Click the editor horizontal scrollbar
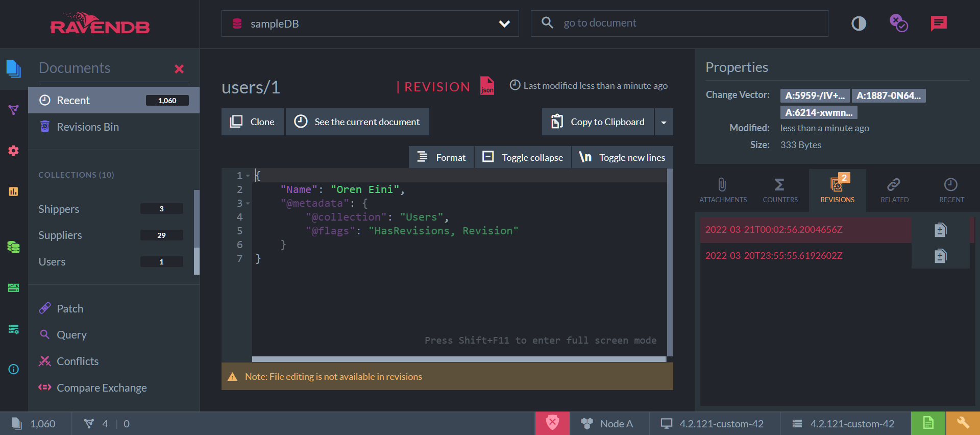 [x=459, y=359]
